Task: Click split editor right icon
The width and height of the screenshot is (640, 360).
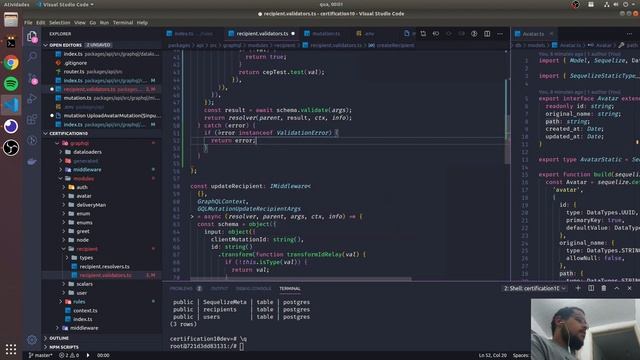Action: 487,33
